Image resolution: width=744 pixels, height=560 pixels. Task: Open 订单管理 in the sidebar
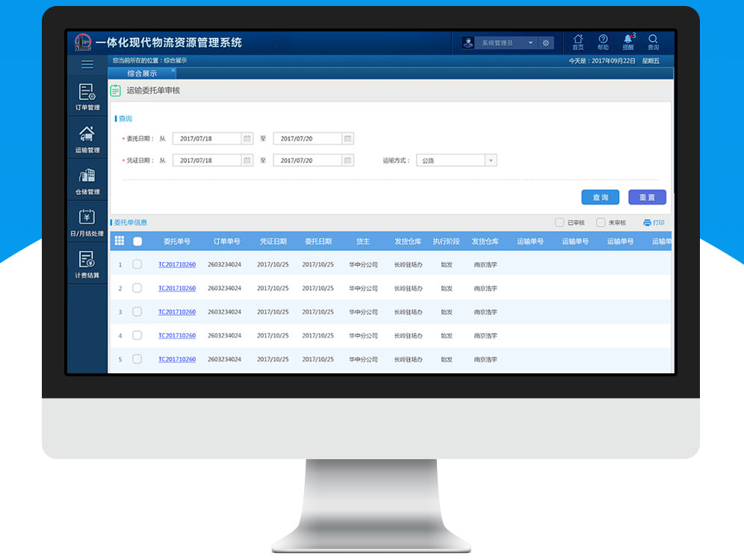[87, 97]
